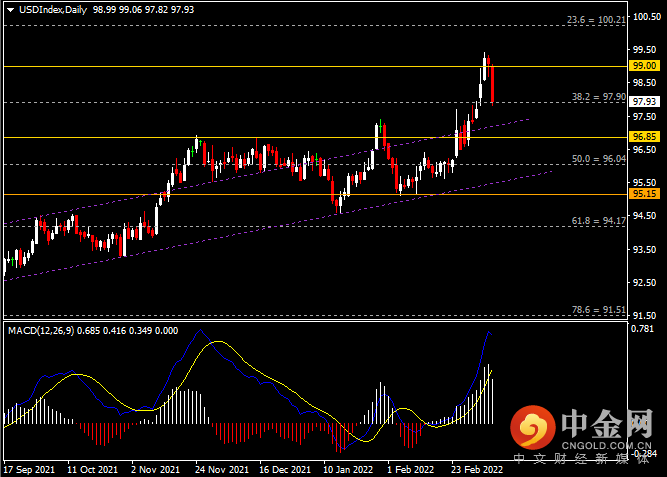Select the OHLC values 98.99 99.06 97.82 97.93
The height and width of the screenshot is (477, 667).
tap(143, 10)
